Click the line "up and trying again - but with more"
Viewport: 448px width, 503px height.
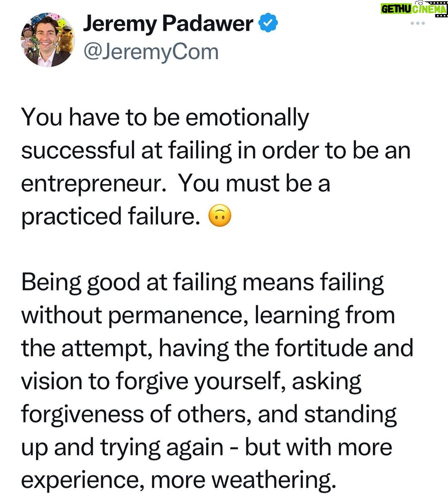pos(207,447)
